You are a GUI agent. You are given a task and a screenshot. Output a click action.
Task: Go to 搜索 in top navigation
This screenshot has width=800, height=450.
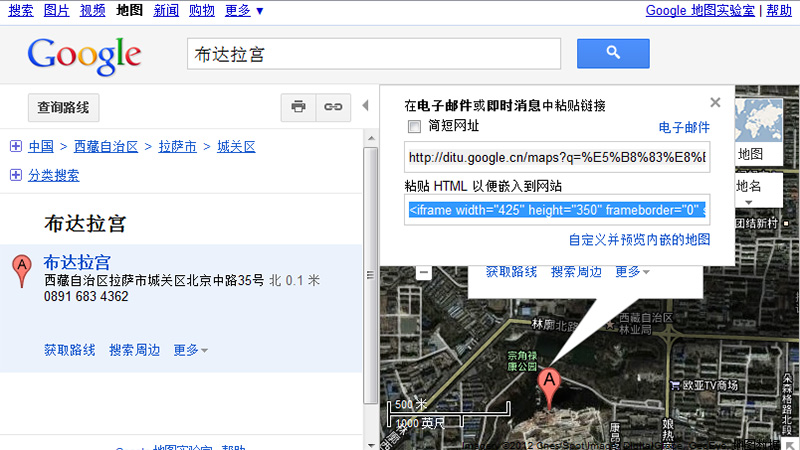pos(21,10)
